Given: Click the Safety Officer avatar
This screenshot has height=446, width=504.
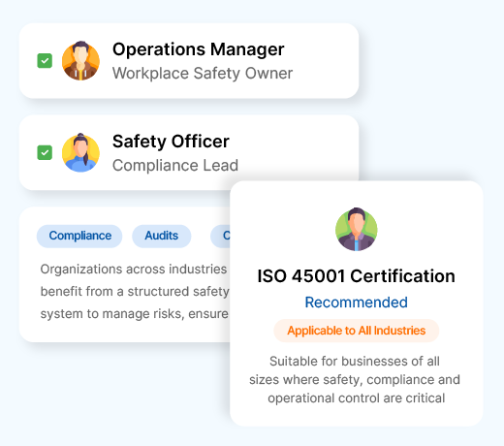Looking at the screenshot, I should 80,152.
